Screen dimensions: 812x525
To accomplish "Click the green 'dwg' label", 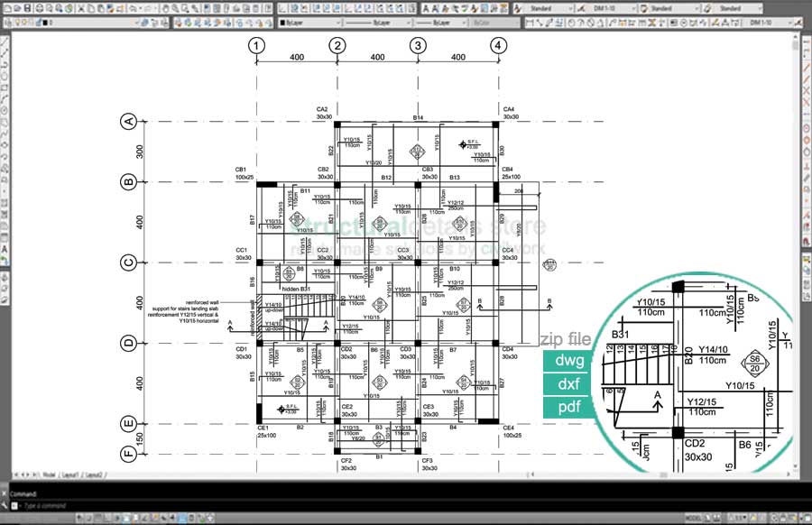I will coord(570,361).
